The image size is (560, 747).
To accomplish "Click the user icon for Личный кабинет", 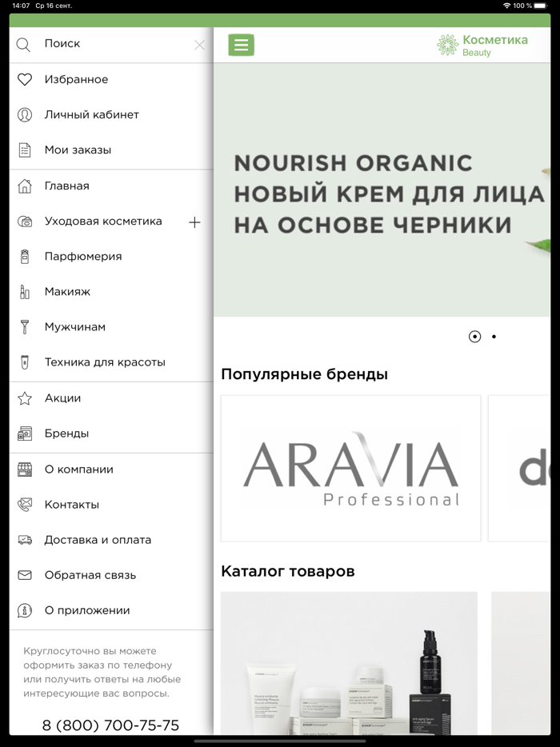I will point(25,115).
